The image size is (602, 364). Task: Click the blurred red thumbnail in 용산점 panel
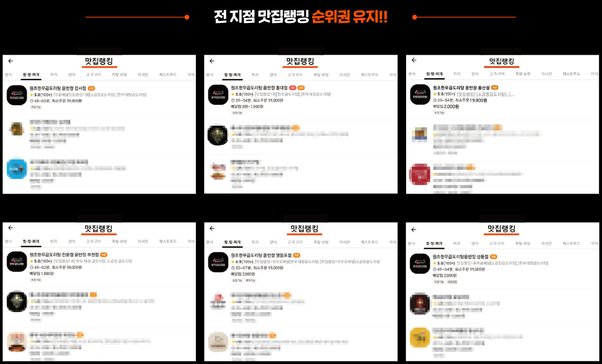(420, 175)
